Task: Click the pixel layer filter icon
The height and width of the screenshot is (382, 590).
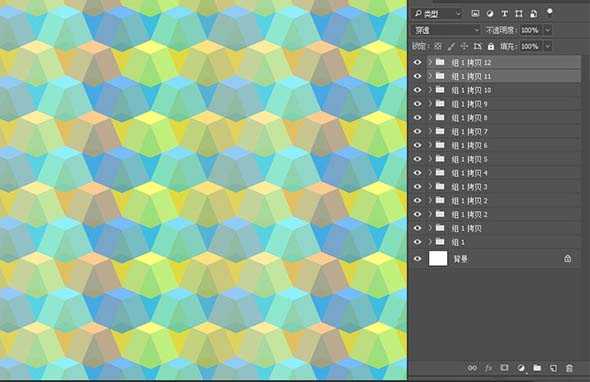Action: (x=475, y=14)
